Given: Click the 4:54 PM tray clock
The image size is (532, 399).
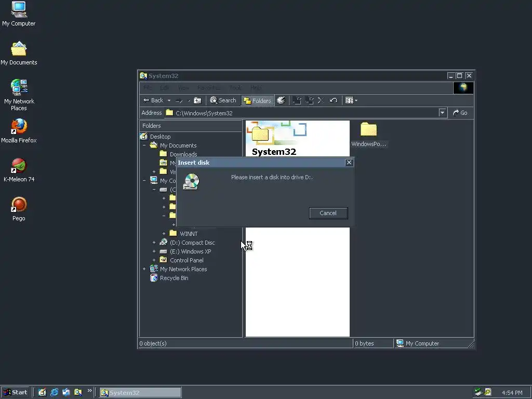Looking at the screenshot, I should pyautogui.click(x=512, y=393).
